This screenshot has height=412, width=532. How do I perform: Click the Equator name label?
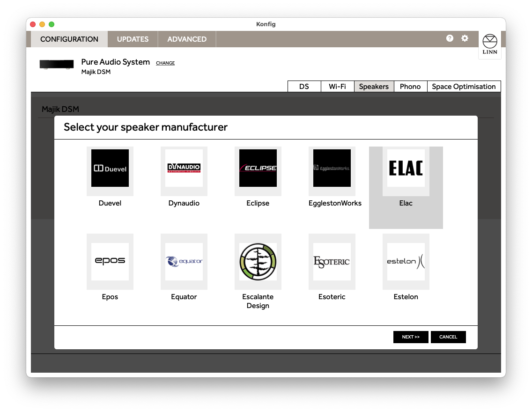pos(184,297)
